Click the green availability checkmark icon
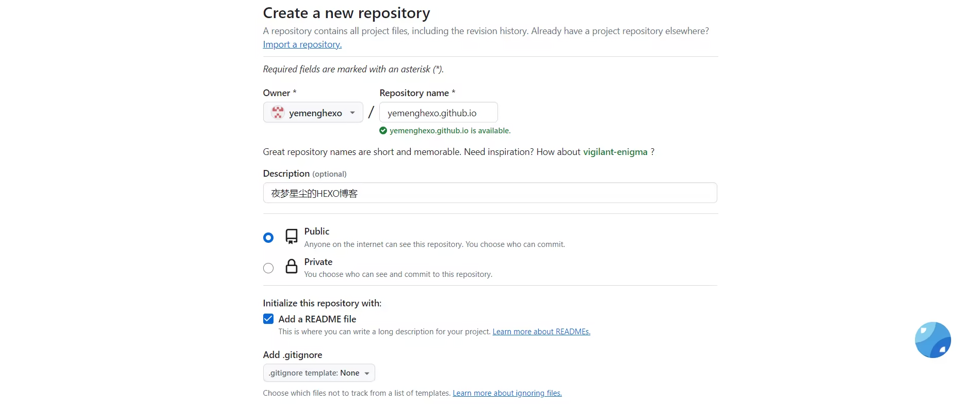This screenshot has height=404, width=980. tap(383, 131)
